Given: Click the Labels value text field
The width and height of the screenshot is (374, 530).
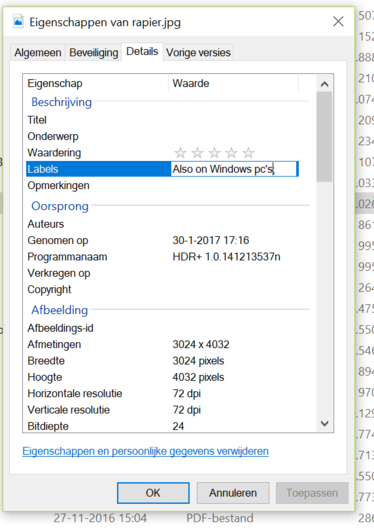Looking at the screenshot, I should pyautogui.click(x=234, y=169).
